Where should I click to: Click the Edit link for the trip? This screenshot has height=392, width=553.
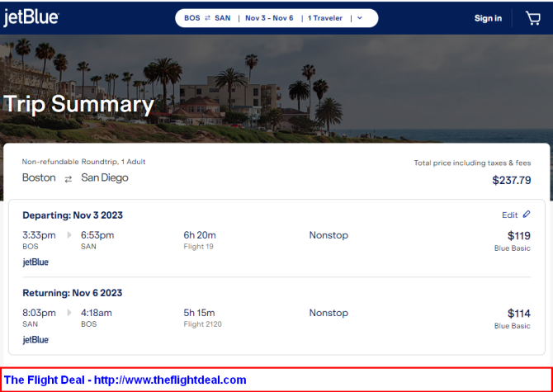[509, 215]
